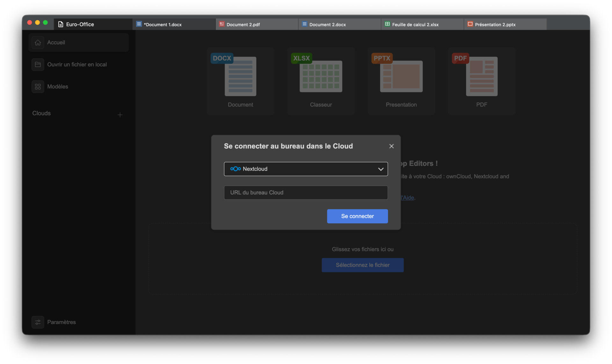The height and width of the screenshot is (364, 612).
Task: Click the Modèles grid icon
Action: [x=38, y=86]
